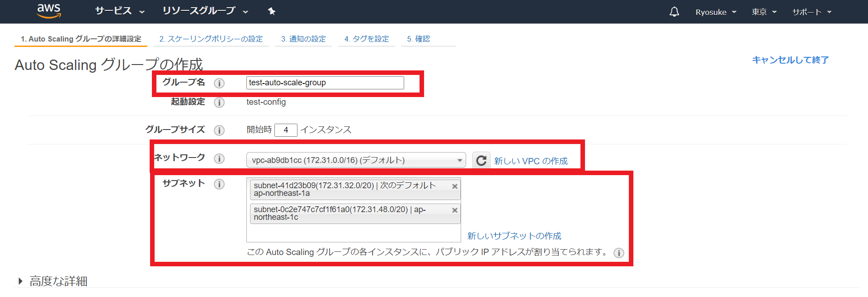Open the 東京 region selector
The width and height of the screenshot is (868, 297).
tap(764, 12)
